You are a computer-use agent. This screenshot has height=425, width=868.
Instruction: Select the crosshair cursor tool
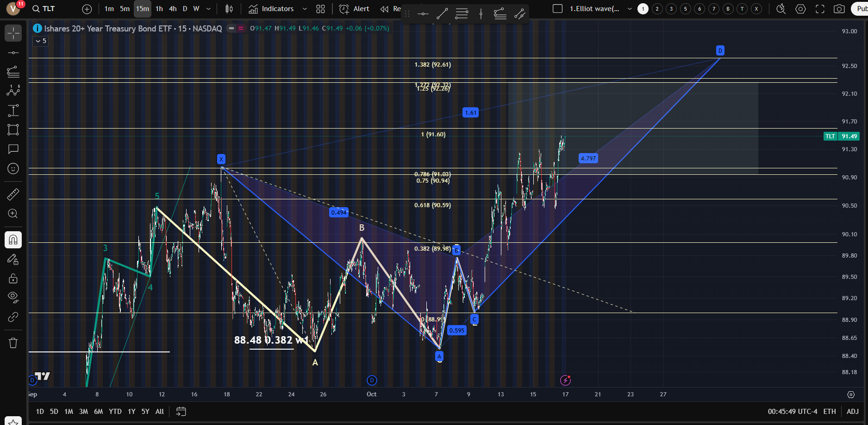pos(13,33)
